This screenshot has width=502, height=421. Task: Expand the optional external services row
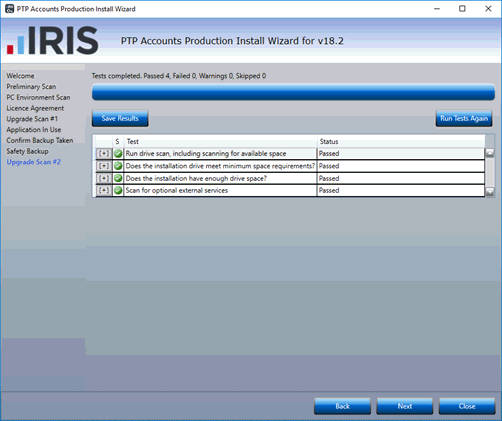tap(104, 190)
